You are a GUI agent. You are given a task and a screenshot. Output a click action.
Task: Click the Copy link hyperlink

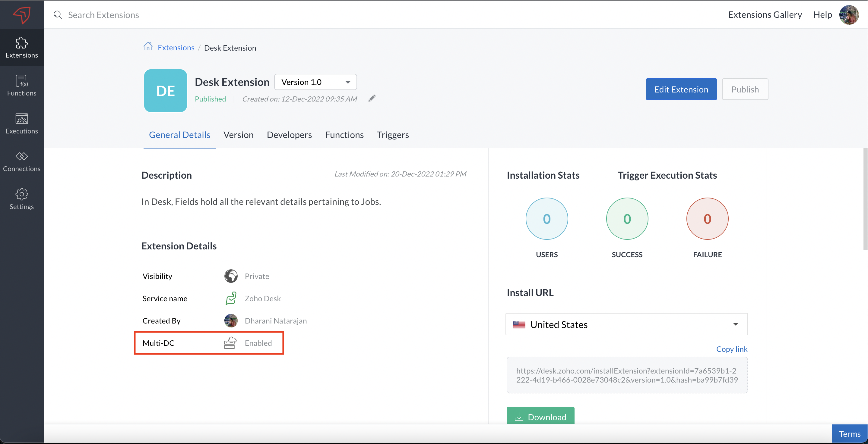click(732, 349)
